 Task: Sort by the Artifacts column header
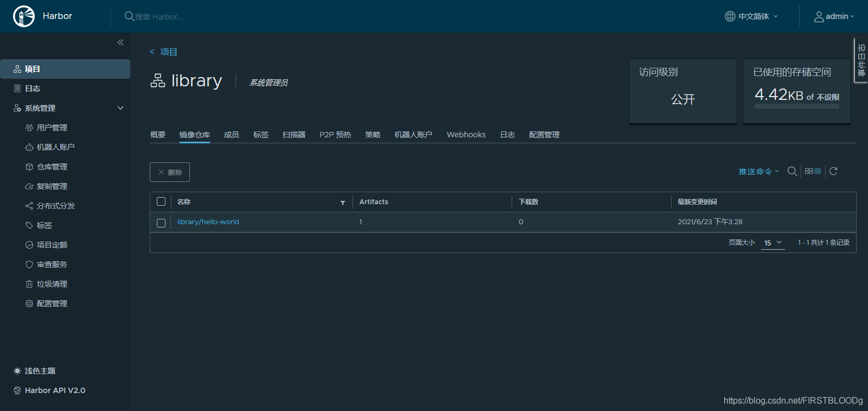[374, 202]
